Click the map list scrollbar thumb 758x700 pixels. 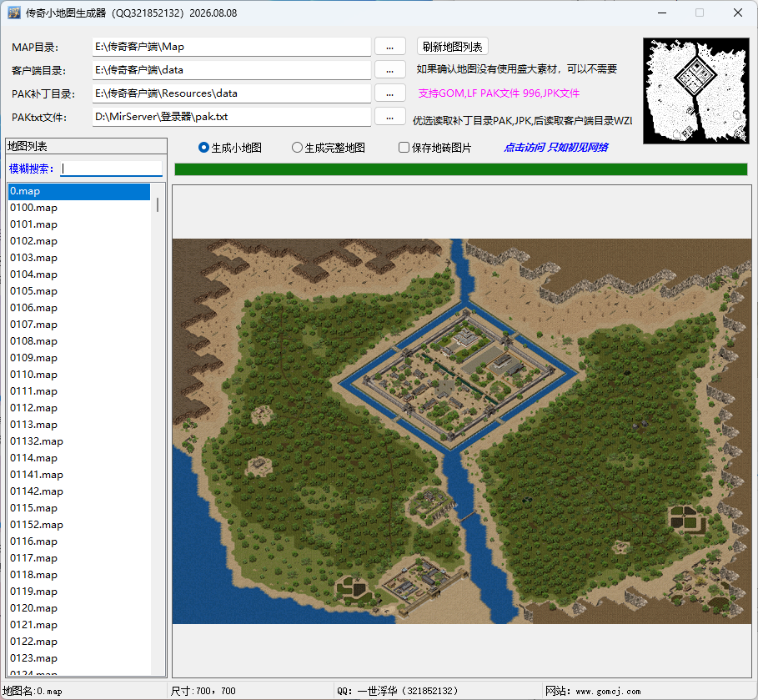(158, 204)
